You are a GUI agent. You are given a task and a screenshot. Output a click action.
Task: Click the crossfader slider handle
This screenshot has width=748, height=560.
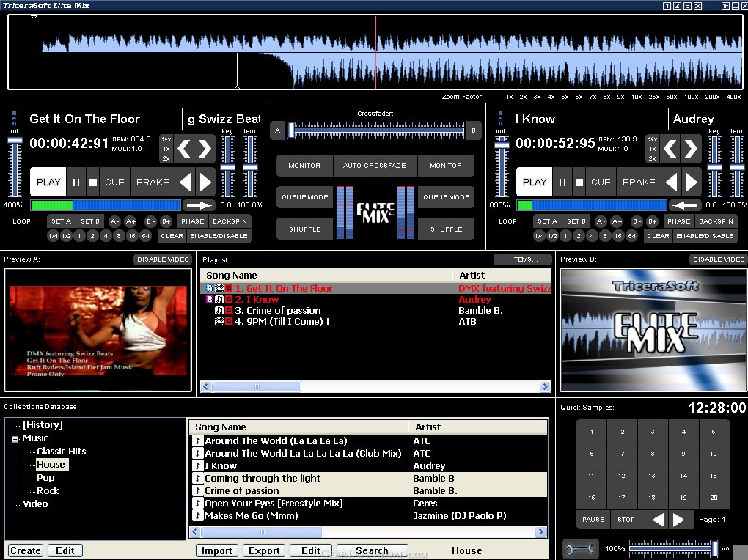[291, 130]
